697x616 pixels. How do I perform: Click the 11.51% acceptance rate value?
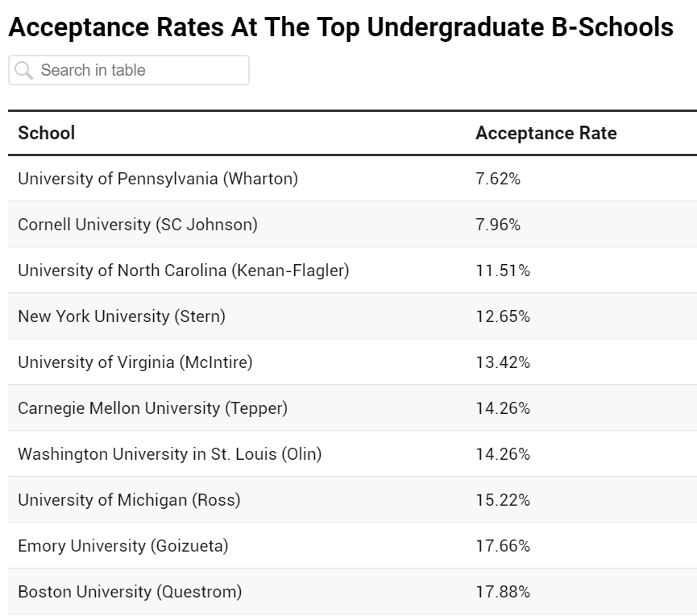point(503,271)
